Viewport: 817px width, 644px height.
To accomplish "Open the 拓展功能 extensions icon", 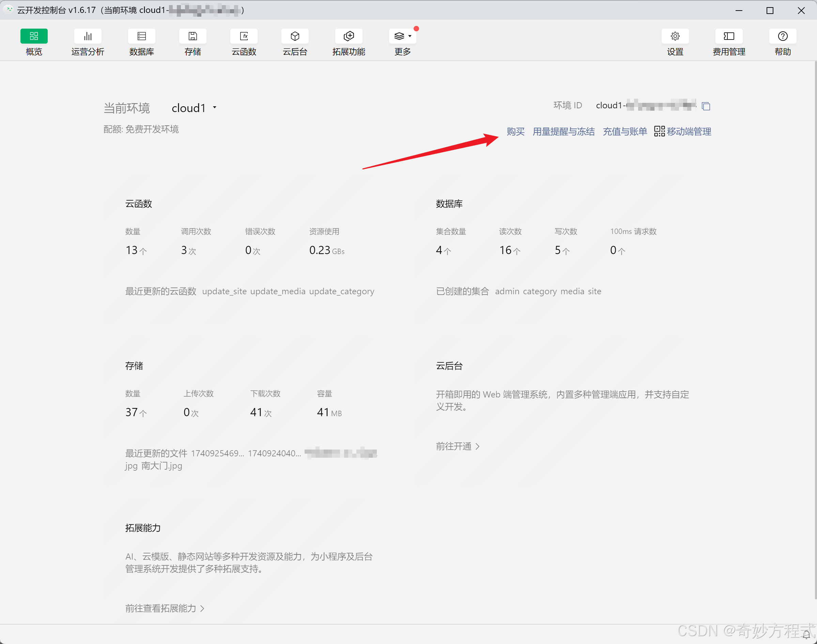I will click(x=349, y=36).
